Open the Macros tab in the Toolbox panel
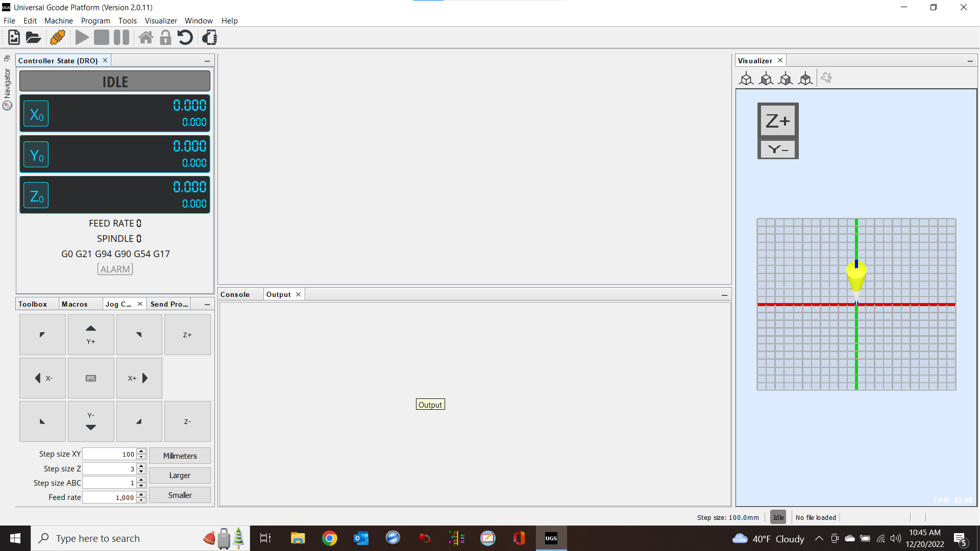The height and width of the screenshot is (551, 980). point(75,304)
